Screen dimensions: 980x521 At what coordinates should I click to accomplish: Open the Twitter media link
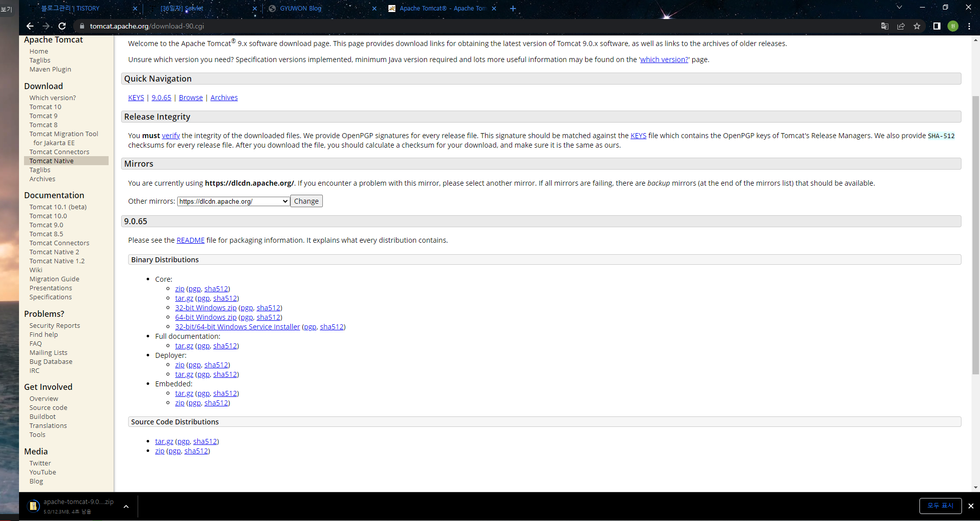[40, 463]
